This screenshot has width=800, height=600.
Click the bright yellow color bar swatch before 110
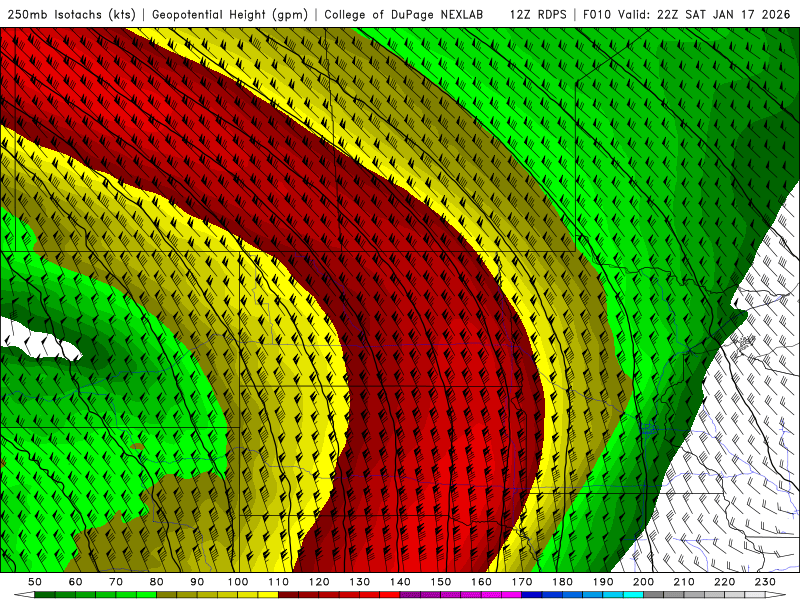click(x=268, y=595)
